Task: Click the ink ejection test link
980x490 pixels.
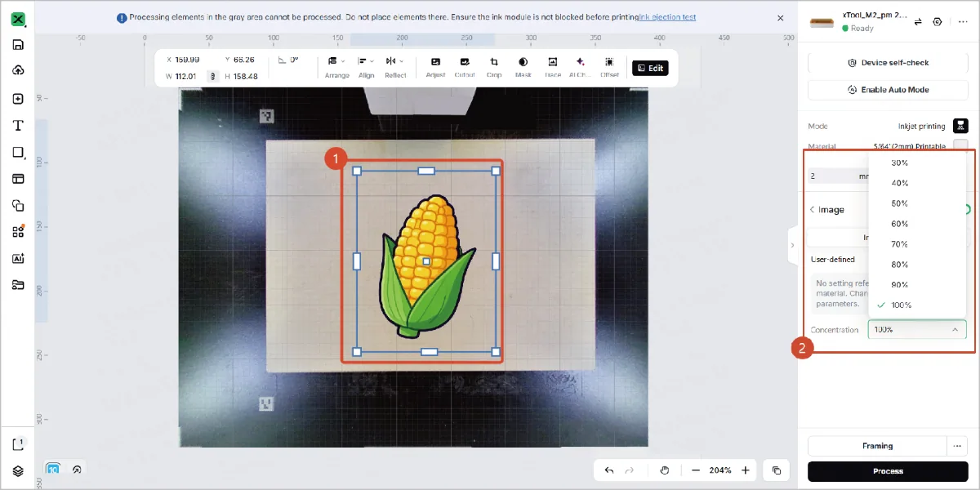Action: pos(667,17)
